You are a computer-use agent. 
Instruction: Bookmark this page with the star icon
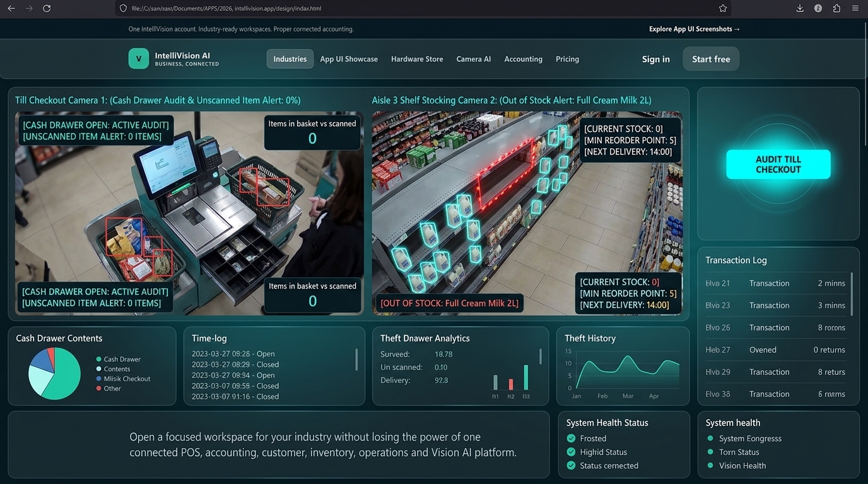(723, 8)
